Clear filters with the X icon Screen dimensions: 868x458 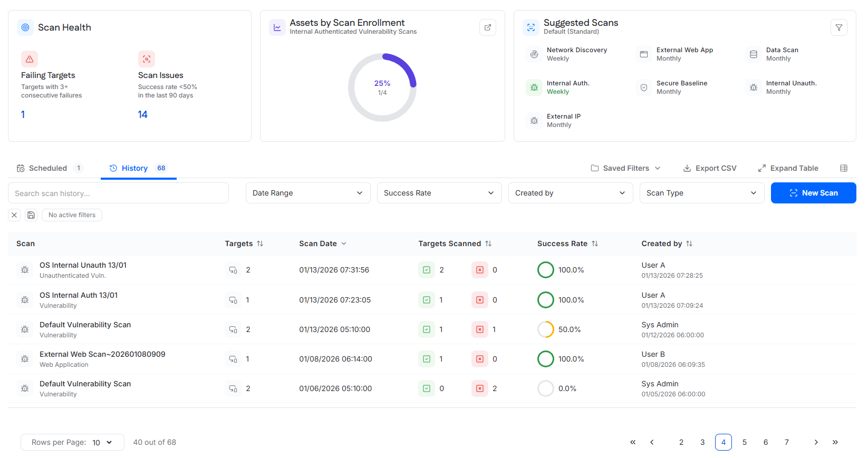14,215
